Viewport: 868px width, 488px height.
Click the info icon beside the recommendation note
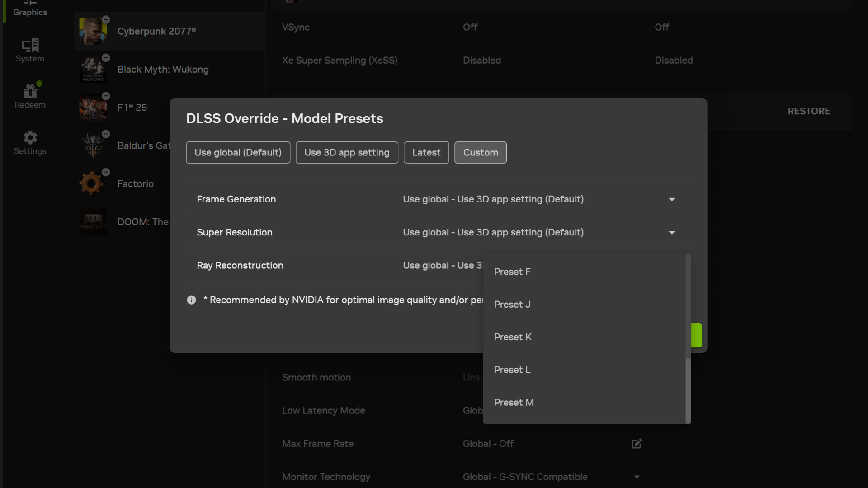(191, 300)
